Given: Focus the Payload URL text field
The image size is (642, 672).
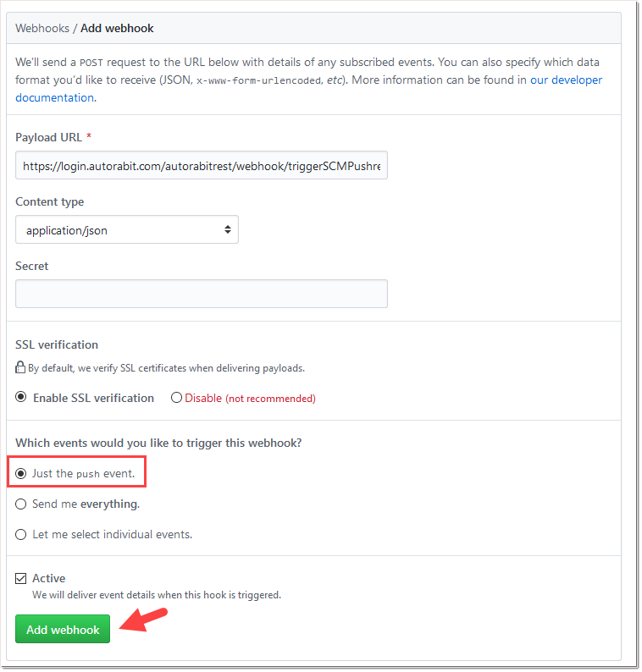Looking at the screenshot, I should pos(202,167).
